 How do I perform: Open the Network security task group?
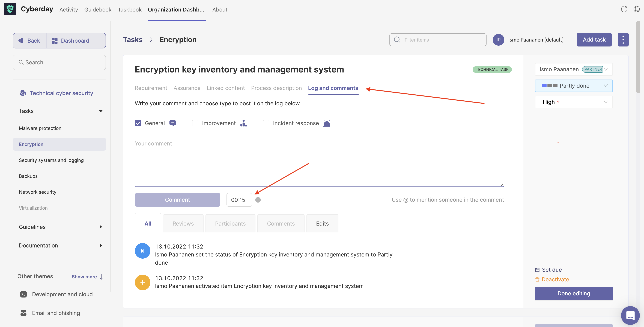tap(37, 192)
